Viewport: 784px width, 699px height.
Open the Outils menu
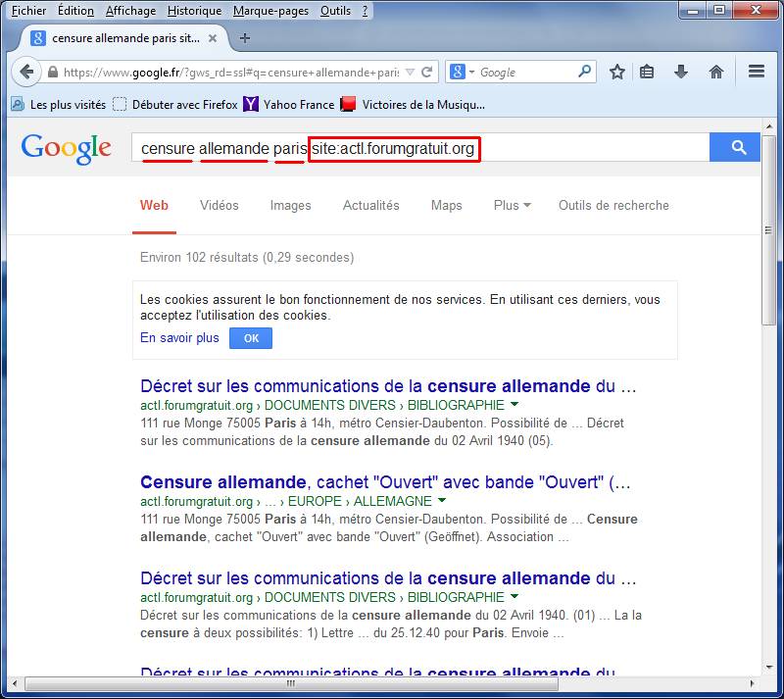coord(335,11)
